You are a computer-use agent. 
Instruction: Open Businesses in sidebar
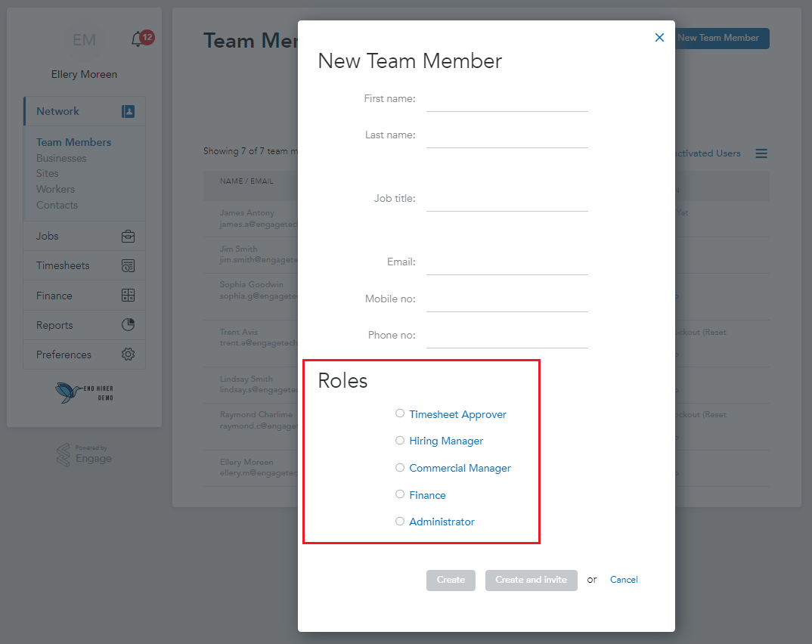(61, 159)
